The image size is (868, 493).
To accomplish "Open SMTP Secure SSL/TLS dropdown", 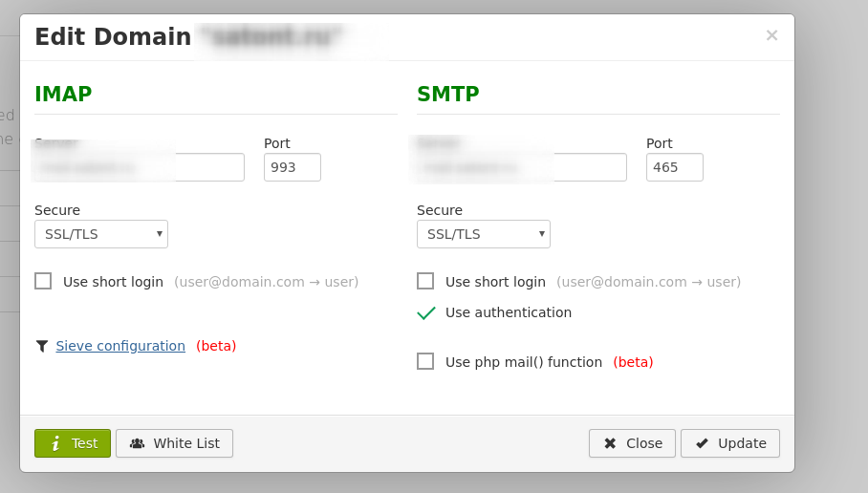I will [484, 234].
